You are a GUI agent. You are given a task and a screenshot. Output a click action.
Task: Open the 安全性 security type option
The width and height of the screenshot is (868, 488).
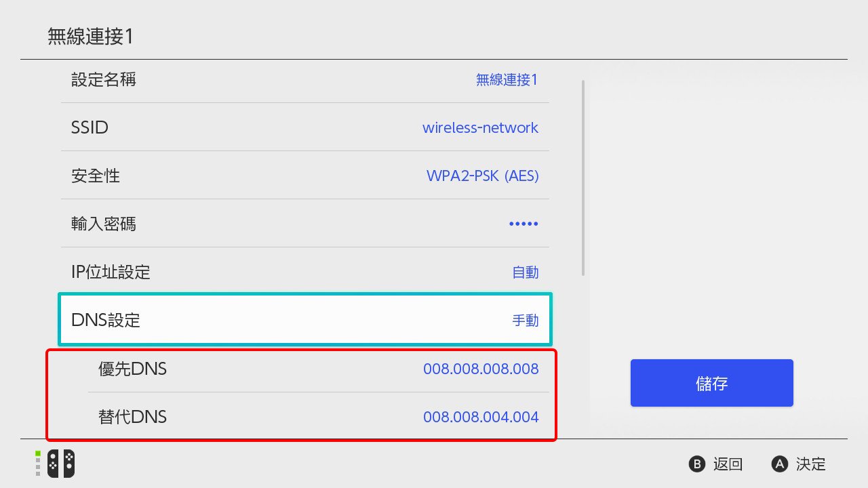pos(96,176)
